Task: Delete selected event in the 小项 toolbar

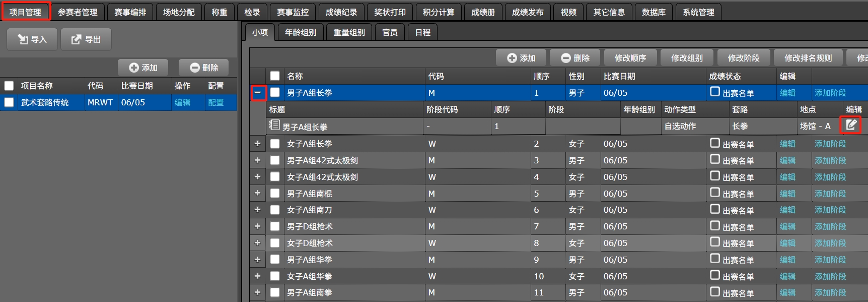Action: pyautogui.click(x=575, y=58)
